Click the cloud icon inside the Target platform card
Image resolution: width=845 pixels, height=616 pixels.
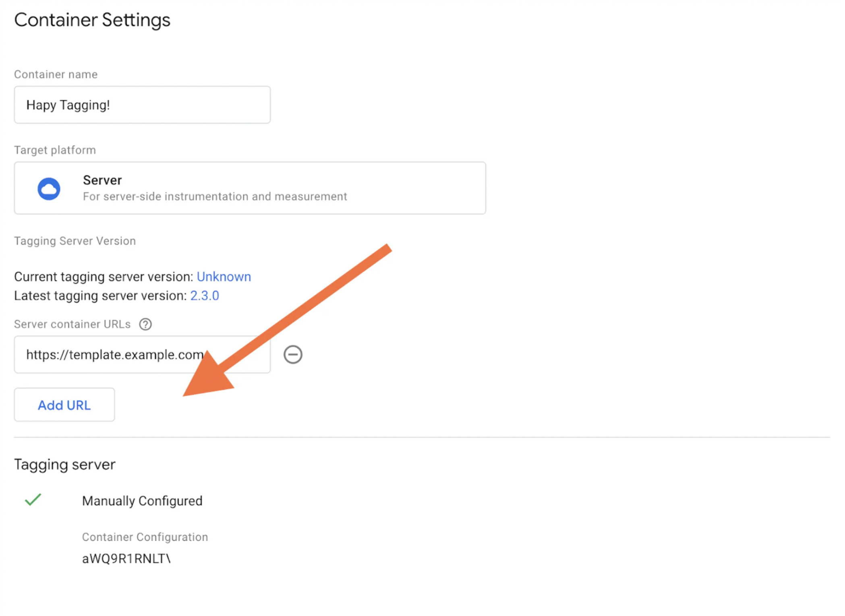(x=49, y=188)
